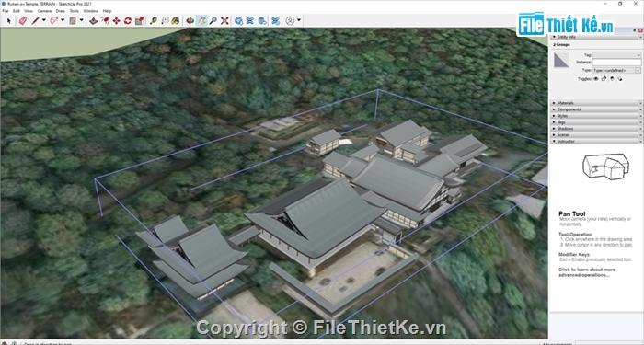This screenshot has width=644, height=345.
Task: Open the Draw menu
Action: tap(61, 11)
